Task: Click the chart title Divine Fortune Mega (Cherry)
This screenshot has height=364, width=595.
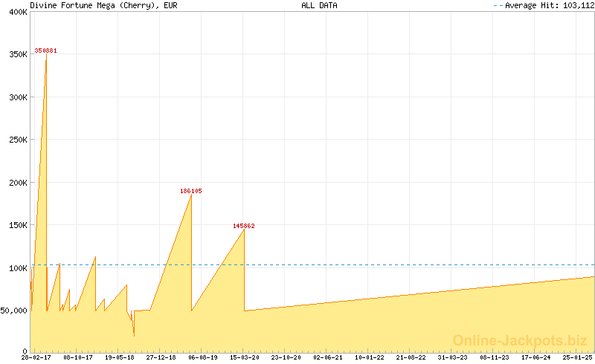Action: pyautogui.click(x=94, y=5)
